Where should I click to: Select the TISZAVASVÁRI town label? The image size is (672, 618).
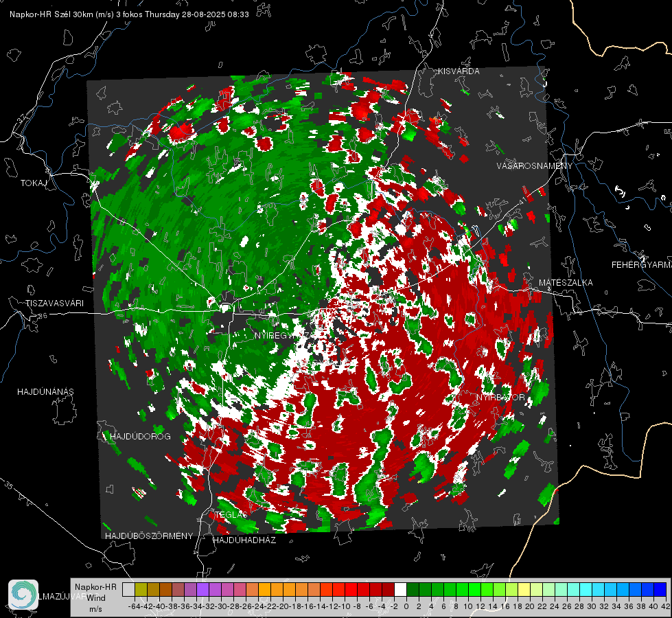point(54,304)
